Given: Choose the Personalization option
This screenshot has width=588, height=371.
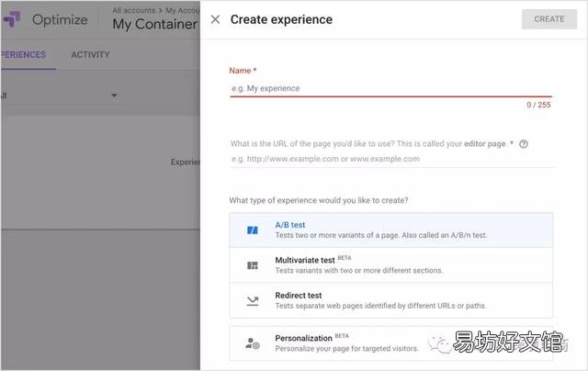Looking at the screenshot, I should point(390,343).
